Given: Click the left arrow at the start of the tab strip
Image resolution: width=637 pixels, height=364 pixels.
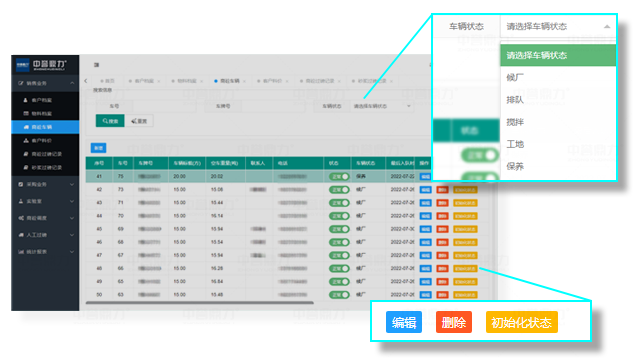Looking at the screenshot, I should click(x=86, y=81).
